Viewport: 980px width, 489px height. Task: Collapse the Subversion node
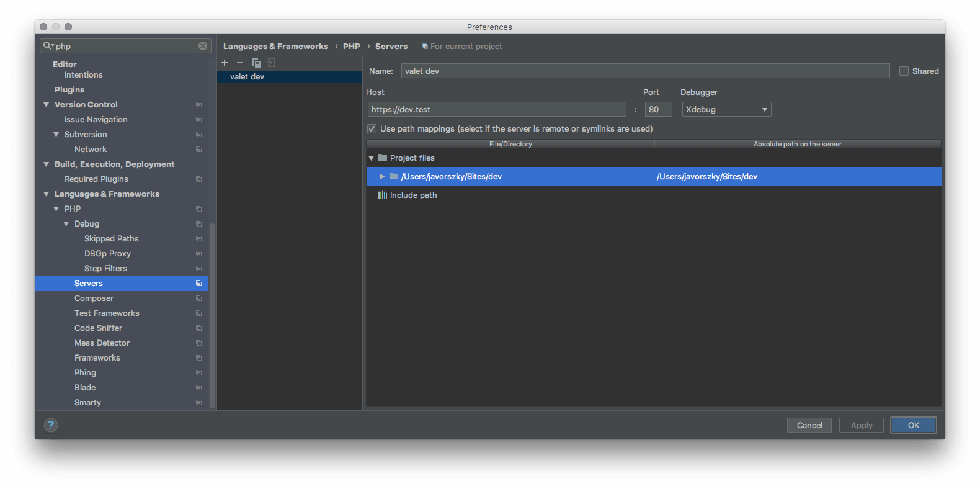[56, 135]
